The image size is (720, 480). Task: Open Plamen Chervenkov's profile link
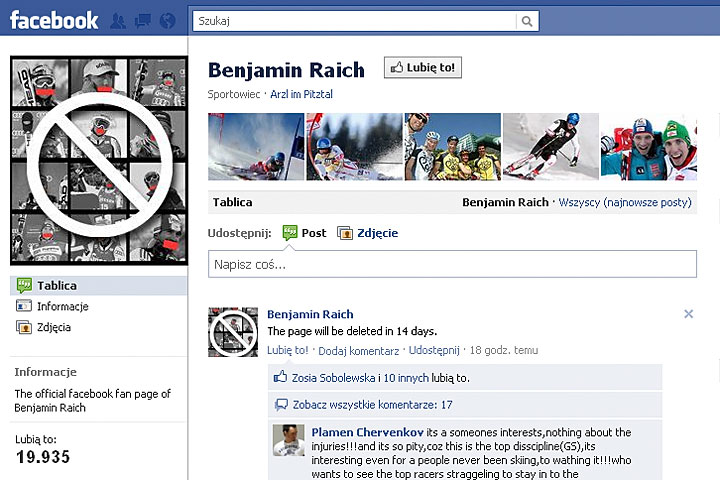pyautogui.click(x=367, y=432)
